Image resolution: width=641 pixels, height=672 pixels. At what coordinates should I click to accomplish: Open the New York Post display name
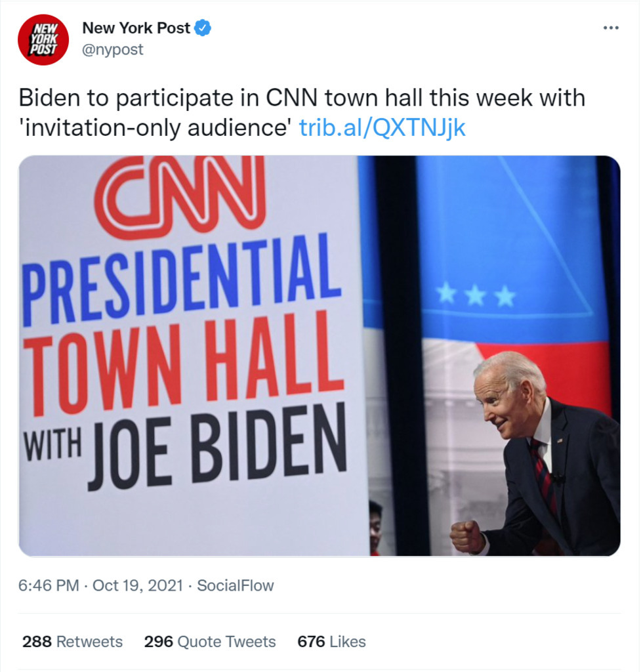[x=136, y=28]
